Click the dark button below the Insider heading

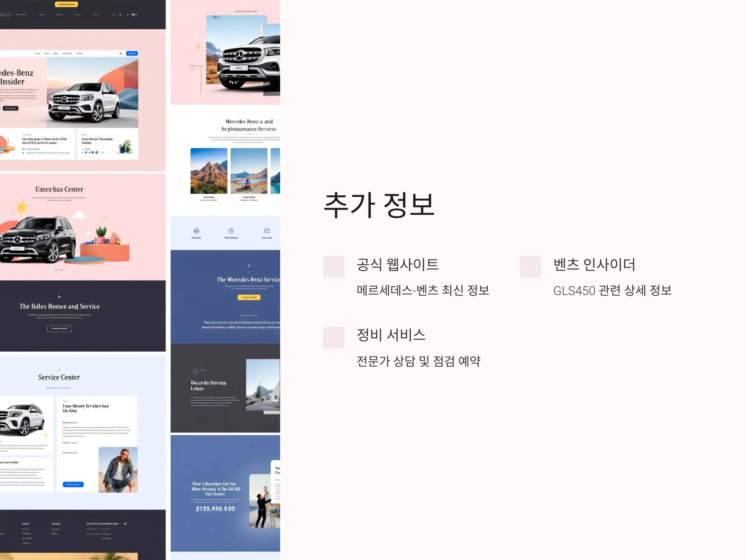click(x=11, y=108)
